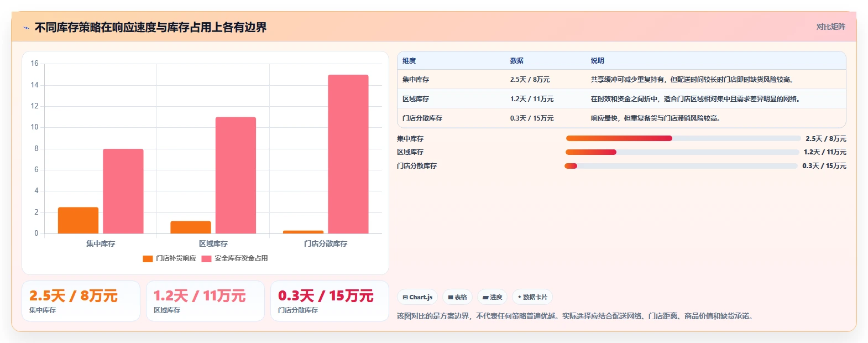Select the Chart.js chip
The image size is (868, 343).
click(x=417, y=297)
